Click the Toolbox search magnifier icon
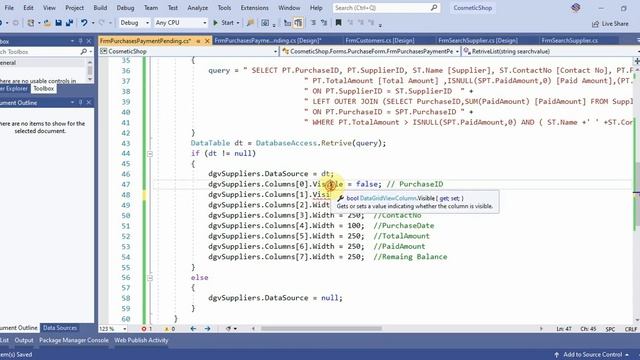 pyautogui.click(x=84, y=52)
